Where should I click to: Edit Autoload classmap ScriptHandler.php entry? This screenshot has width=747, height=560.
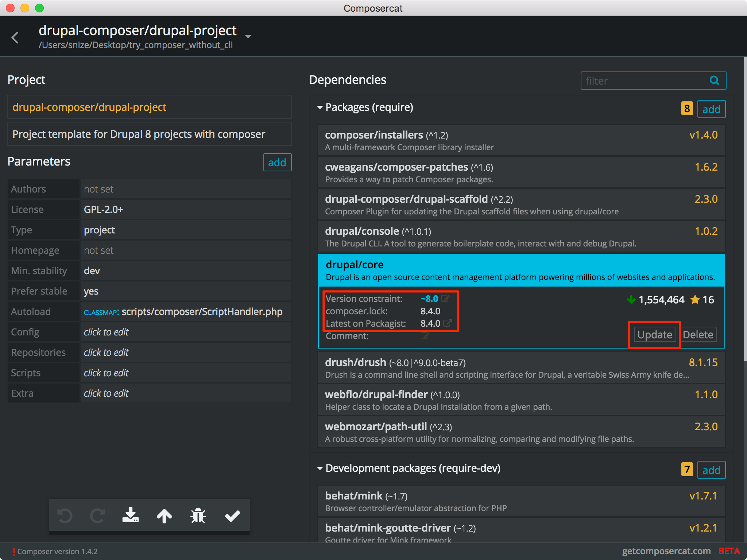(x=186, y=311)
